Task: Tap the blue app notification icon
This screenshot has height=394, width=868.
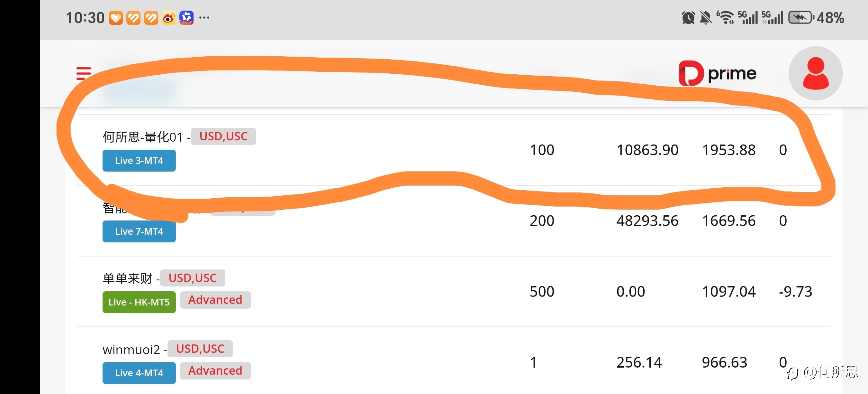Action: click(x=186, y=18)
